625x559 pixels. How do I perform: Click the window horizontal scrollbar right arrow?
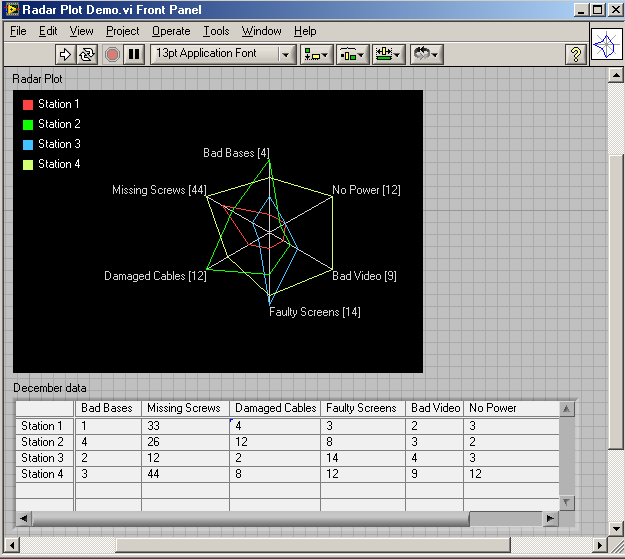(x=599, y=545)
